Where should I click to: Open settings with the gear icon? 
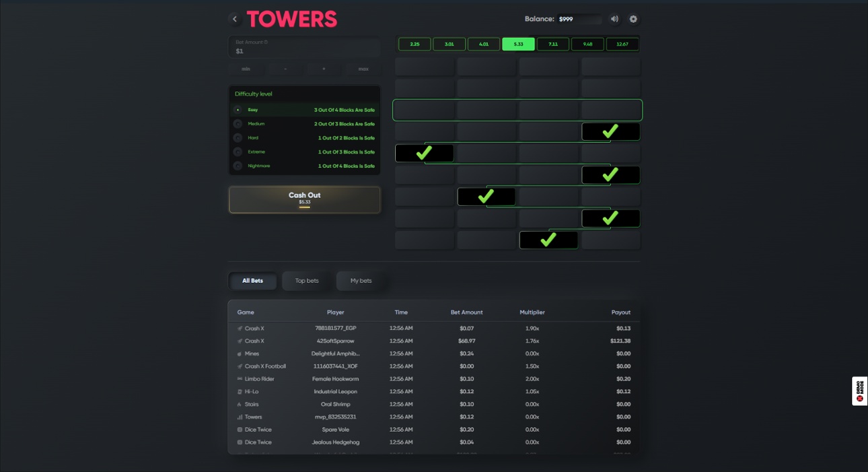tap(632, 19)
